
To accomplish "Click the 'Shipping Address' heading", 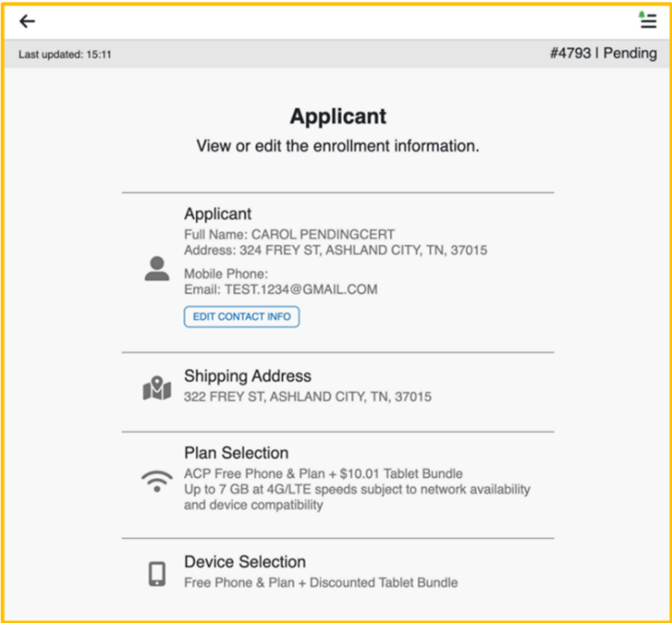I will pos(248,376).
